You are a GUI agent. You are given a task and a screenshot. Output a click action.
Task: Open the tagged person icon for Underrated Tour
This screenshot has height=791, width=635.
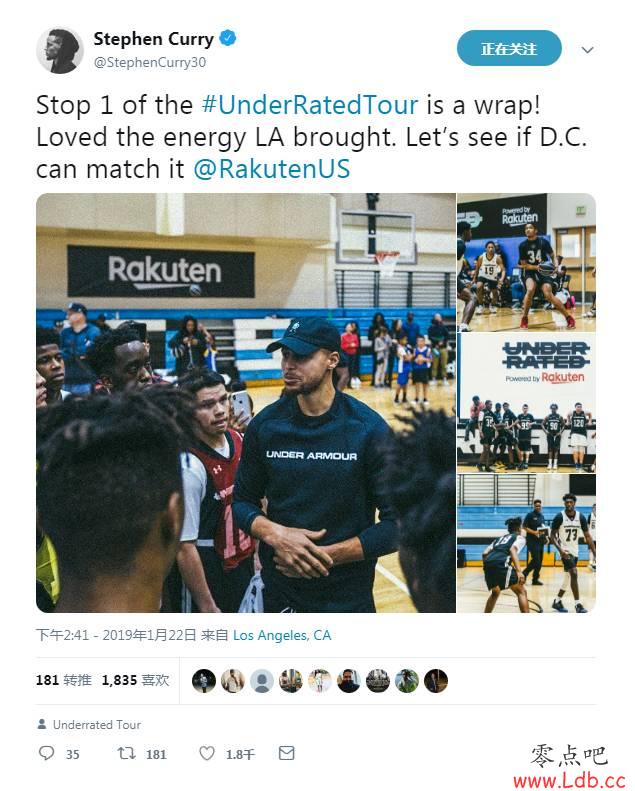click(x=42, y=724)
